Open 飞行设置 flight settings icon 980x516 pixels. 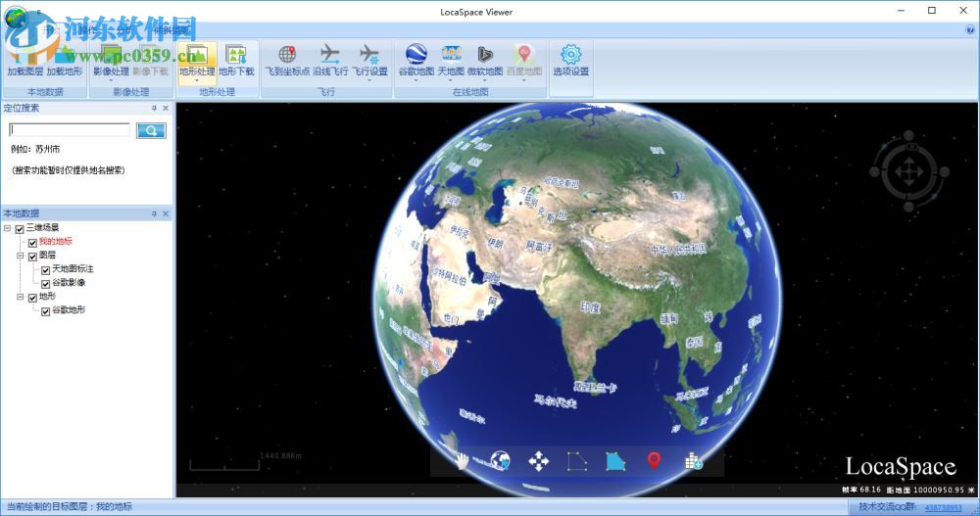[x=369, y=55]
